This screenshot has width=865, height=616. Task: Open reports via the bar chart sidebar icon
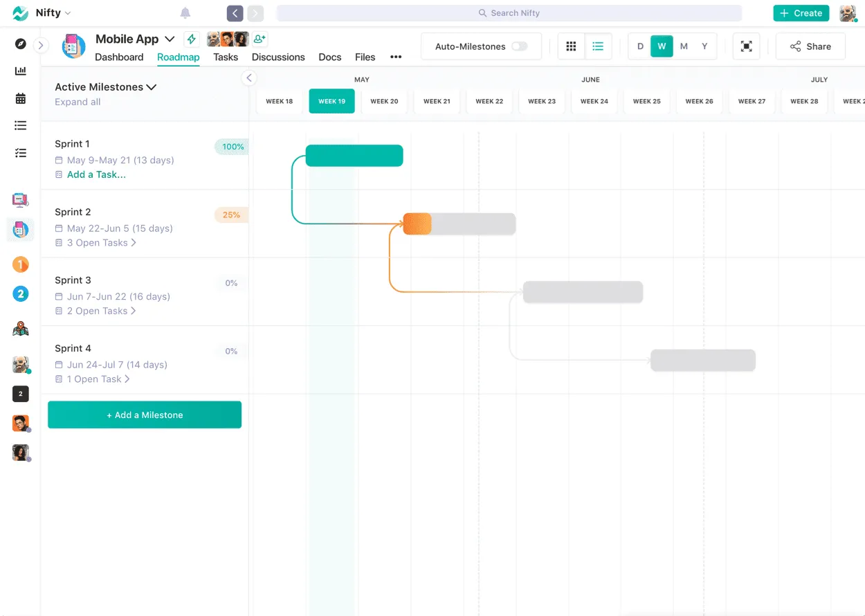click(20, 70)
